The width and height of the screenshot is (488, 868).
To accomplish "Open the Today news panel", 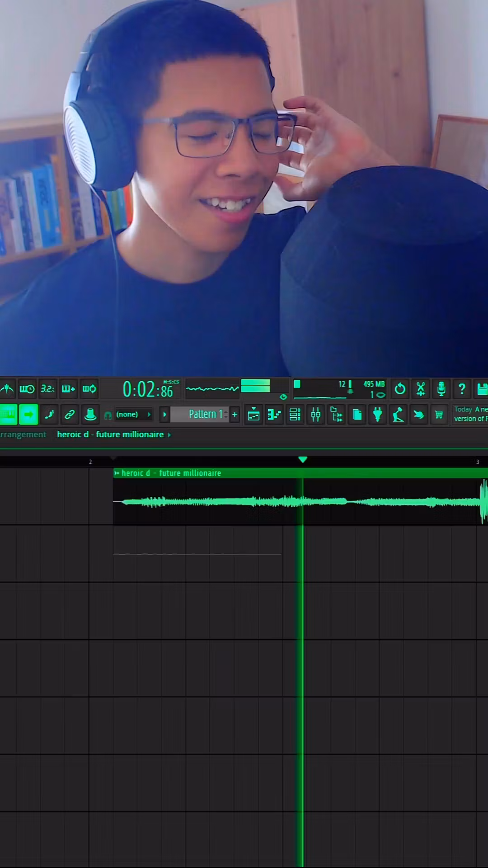I will tap(470, 414).
